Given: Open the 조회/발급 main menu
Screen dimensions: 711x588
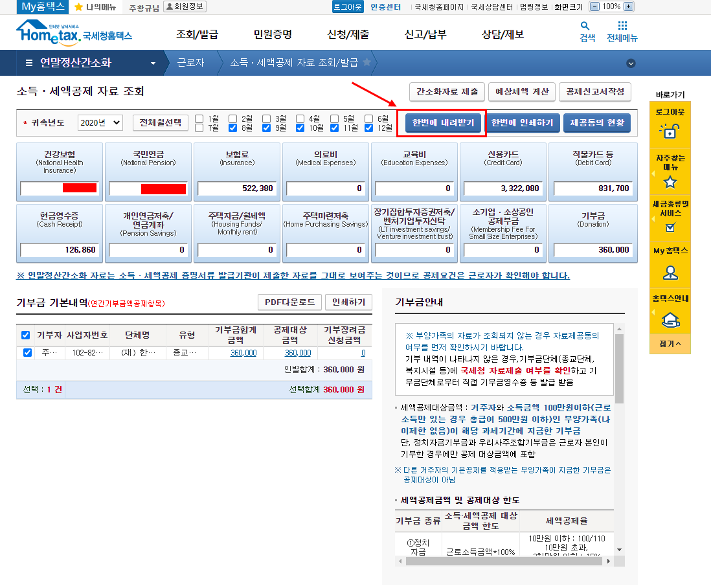Looking at the screenshot, I should tap(198, 34).
